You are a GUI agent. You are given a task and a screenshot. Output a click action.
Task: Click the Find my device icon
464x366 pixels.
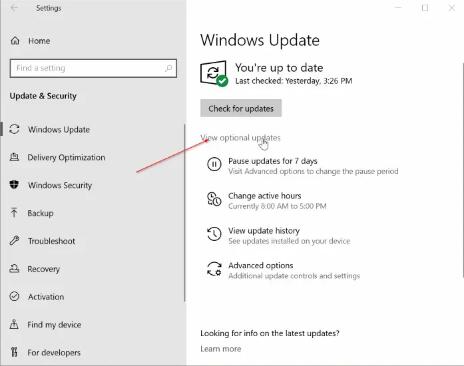coord(14,324)
